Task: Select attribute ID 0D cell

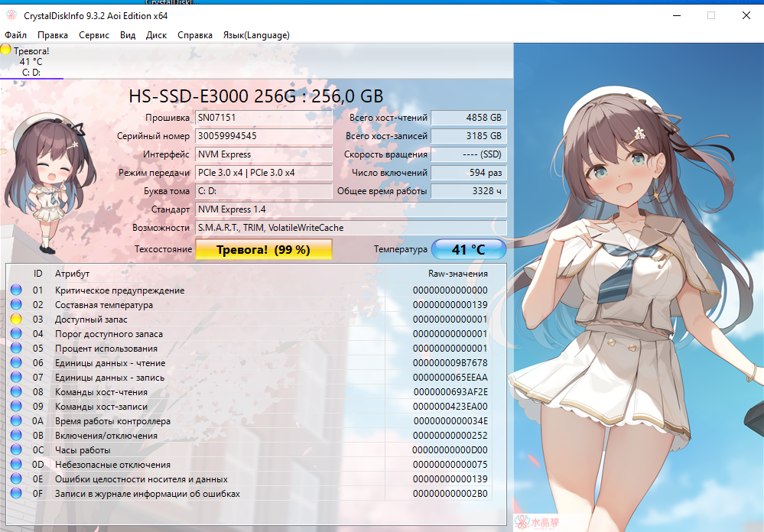Action: [38, 465]
